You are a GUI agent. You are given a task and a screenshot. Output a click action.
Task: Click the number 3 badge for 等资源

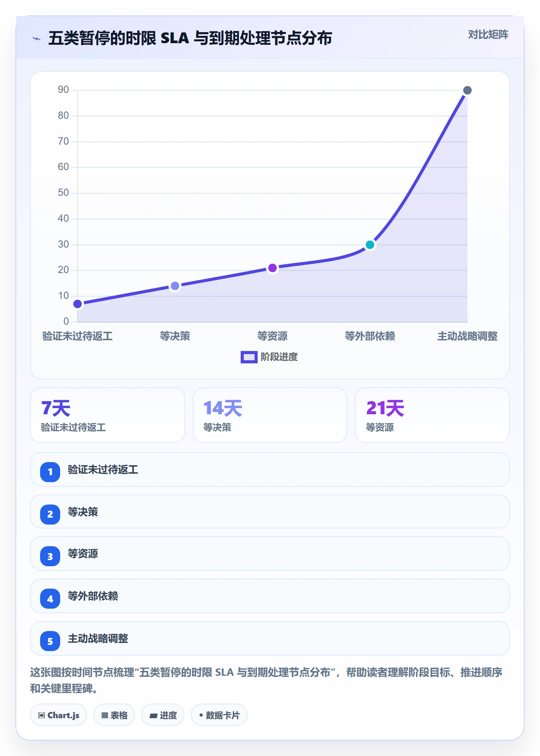click(x=50, y=556)
